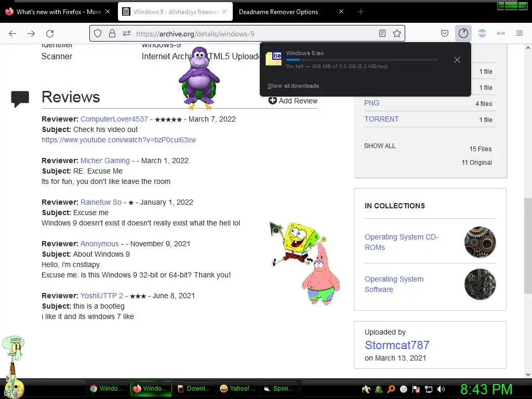
Task: Click Add Review button
Action: click(x=293, y=101)
